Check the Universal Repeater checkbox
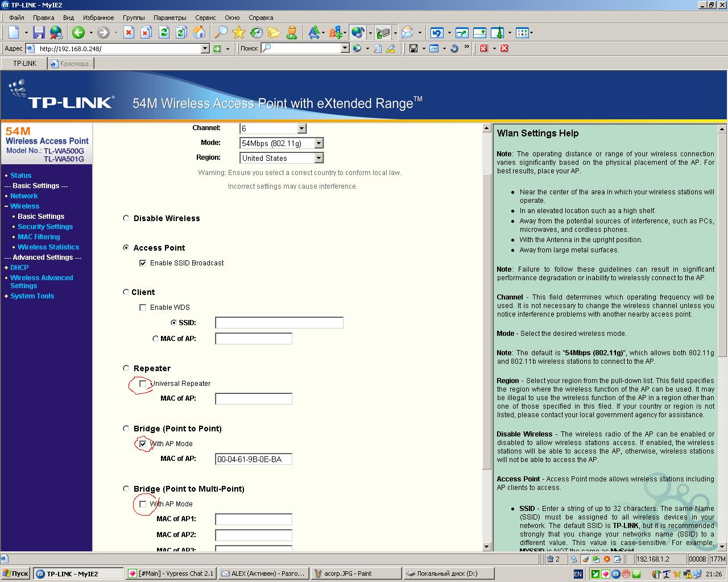Image resolution: width=728 pixels, height=582 pixels. coord(143,384)
